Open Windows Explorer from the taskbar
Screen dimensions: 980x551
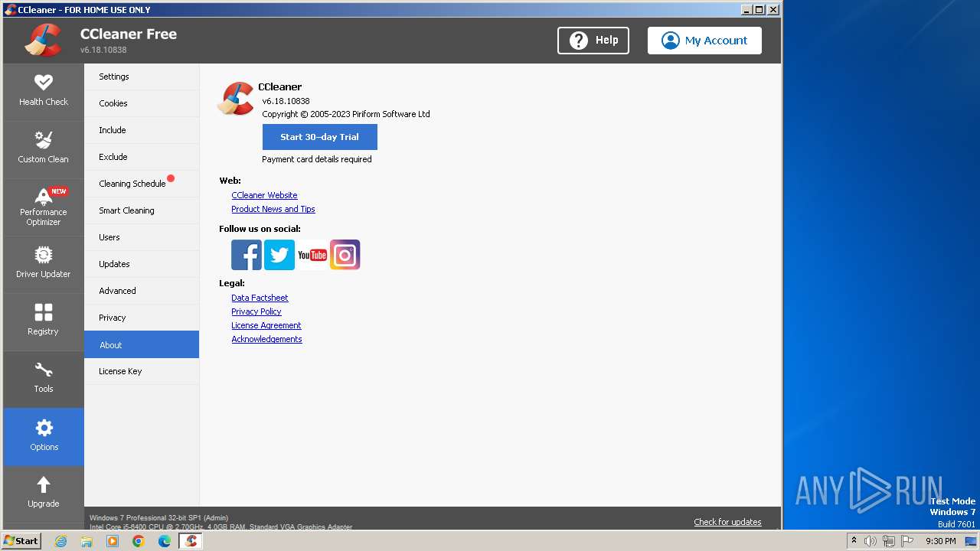(87, 541)
